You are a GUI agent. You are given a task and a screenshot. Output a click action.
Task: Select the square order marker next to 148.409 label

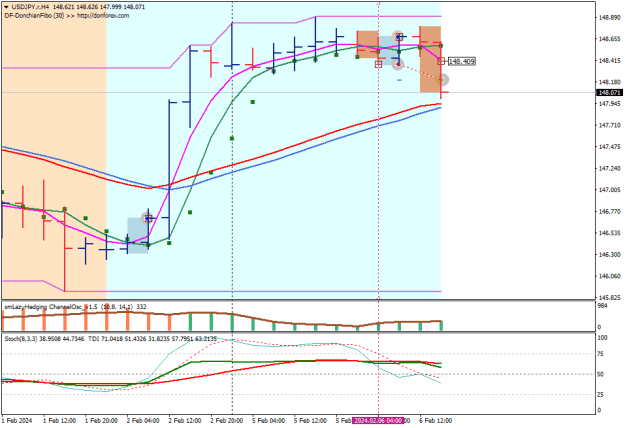[x=441, y=61]
